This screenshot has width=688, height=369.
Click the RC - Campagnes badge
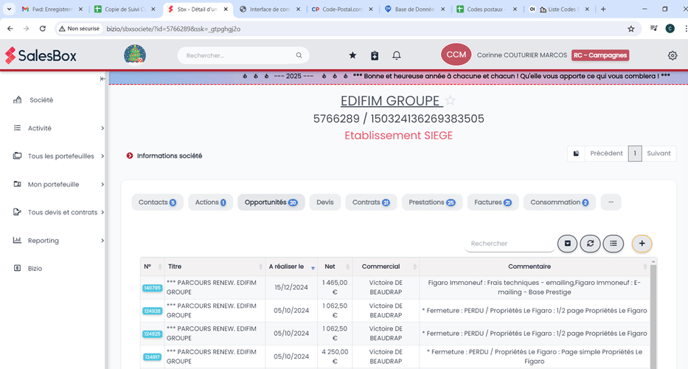pos(600,55)
